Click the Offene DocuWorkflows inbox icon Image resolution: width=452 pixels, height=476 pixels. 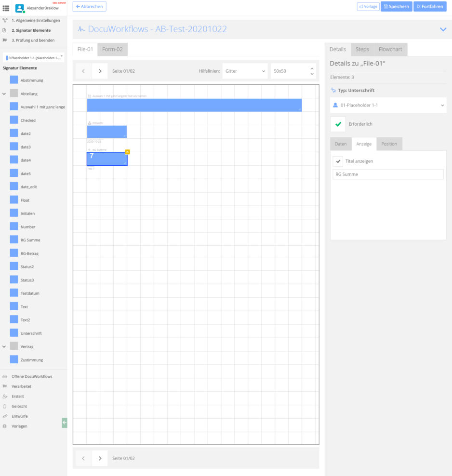tap(5, 376)
